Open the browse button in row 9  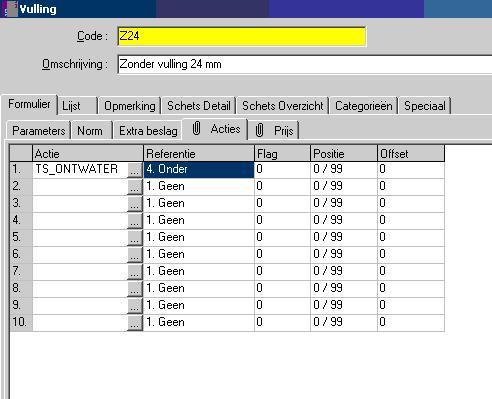pyautogui.click(x=134, y=306)
